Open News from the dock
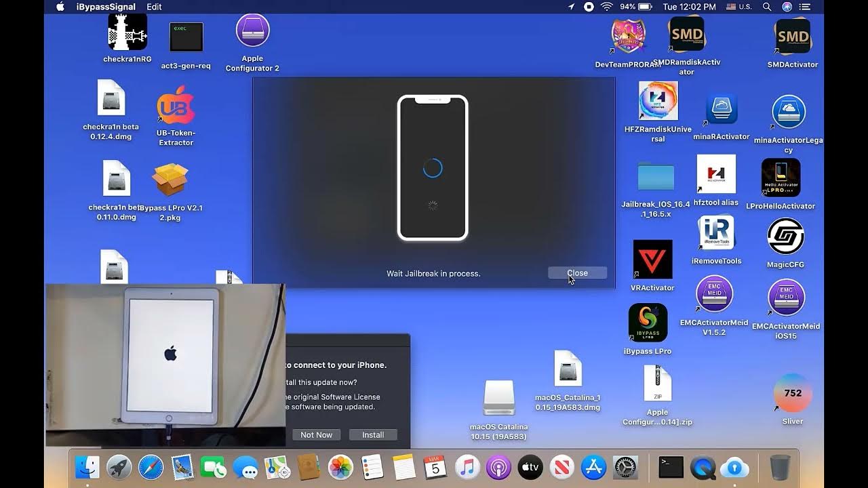This screenshot has height=488, width=868. pos(562,468)
